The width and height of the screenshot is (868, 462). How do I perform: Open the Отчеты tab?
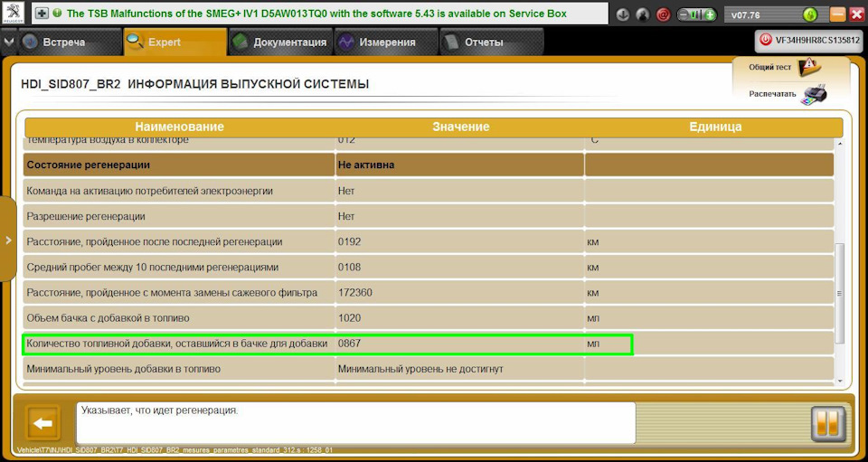(492, 42)
